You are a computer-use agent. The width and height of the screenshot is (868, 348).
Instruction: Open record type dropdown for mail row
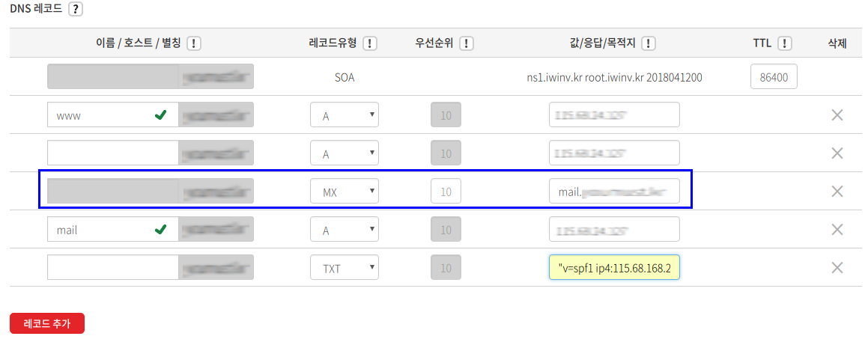point(345,230)
